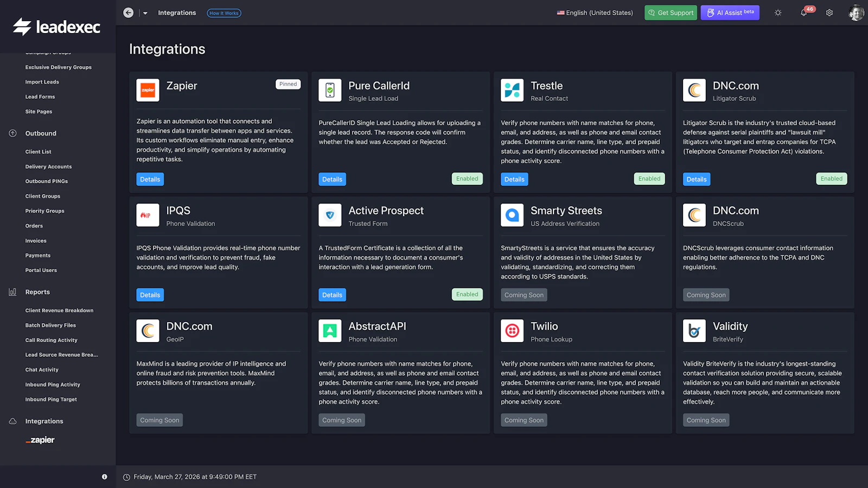The width and height of the screenshot is (868, 488).
Task: Click the info icon at sidebar bottom
Action: click(105, 477)
